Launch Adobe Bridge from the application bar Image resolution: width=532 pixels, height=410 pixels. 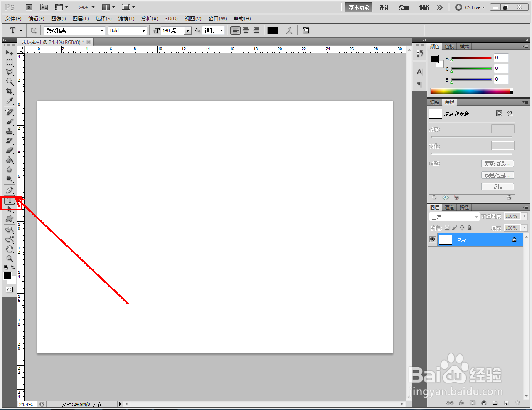[x=29, y=7]
